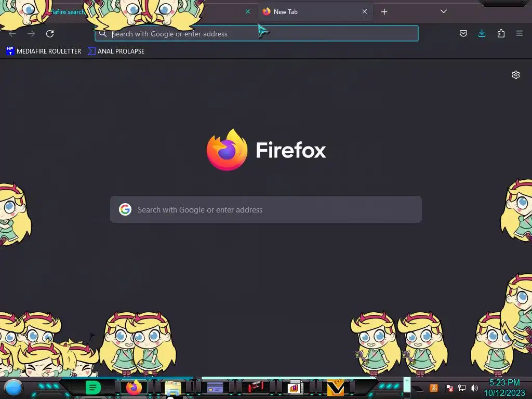The height and width of the screenshot is (399, 532).
Task: Open the purple card app in taskbar
Action: (215, 387)
